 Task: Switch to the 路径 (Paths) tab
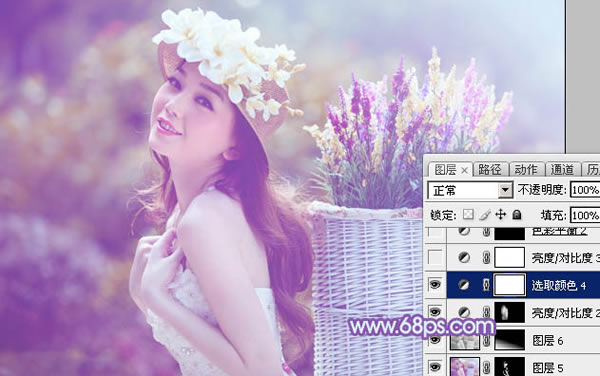tap(490, 169)
